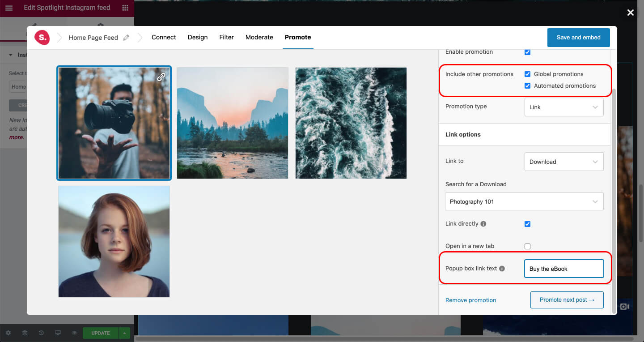Screen dimensions: 644x342
Task: Click Save and embed button
Action: point(579,38)
